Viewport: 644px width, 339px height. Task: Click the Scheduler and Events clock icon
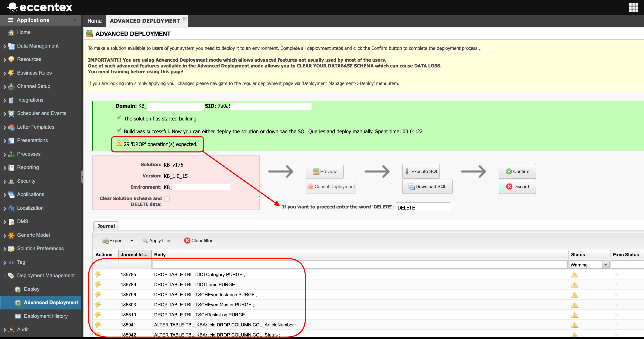point(11,114)
